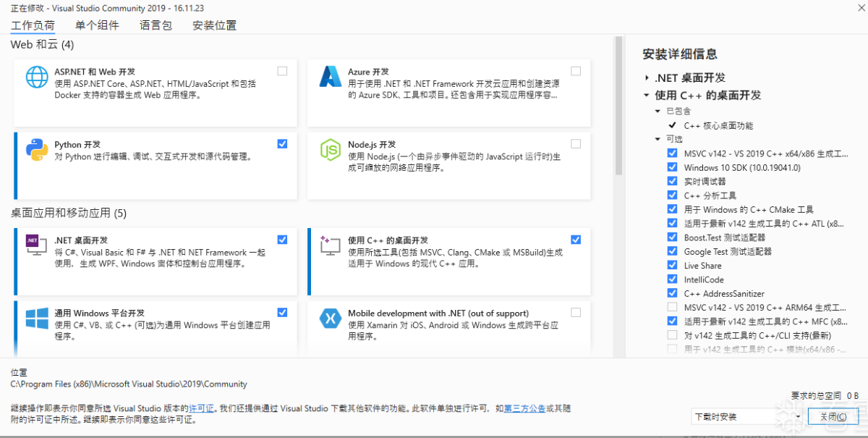Uncheck C++ 分析工具 component
868x438 pixels.
[673, 195]
